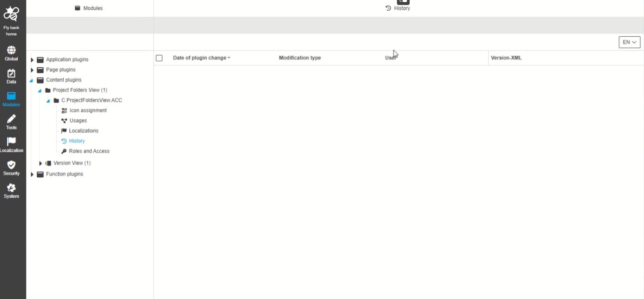Open the Security shield section
This screenshot has height=299, width=644.
11,168
